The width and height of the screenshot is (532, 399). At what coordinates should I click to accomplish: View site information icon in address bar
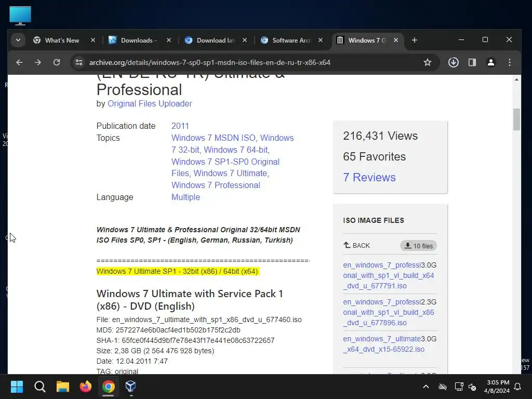79,62
